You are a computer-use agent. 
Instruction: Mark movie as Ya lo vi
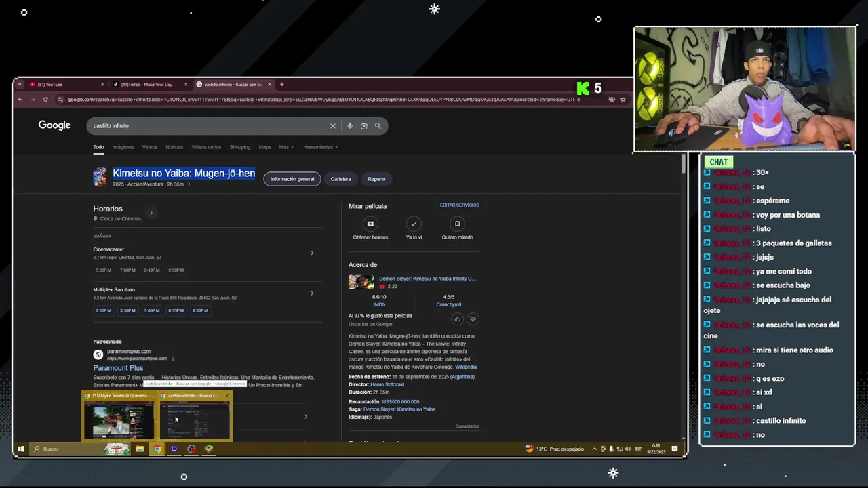414,224
